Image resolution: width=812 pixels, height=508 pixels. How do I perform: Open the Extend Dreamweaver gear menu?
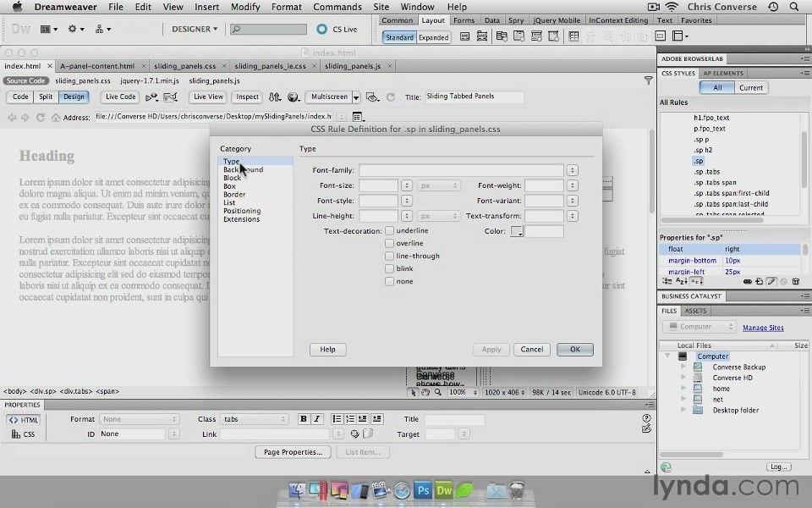point(75,29)
